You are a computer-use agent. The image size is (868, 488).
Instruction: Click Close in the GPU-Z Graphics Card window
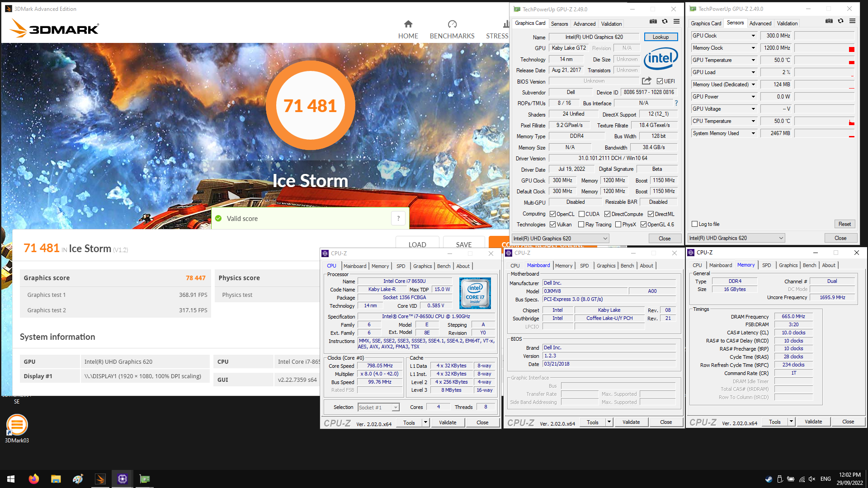[x=665, y=239]
